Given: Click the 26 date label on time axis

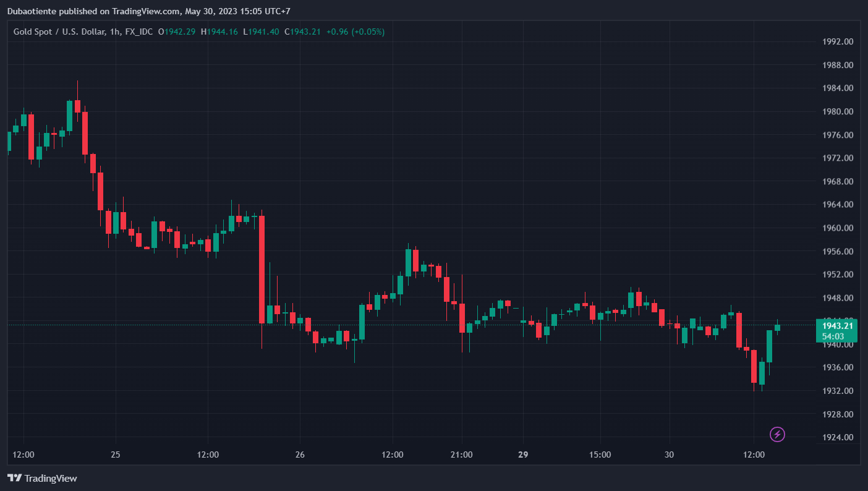Looking at the screenshot, I should [x=300, y=455].
